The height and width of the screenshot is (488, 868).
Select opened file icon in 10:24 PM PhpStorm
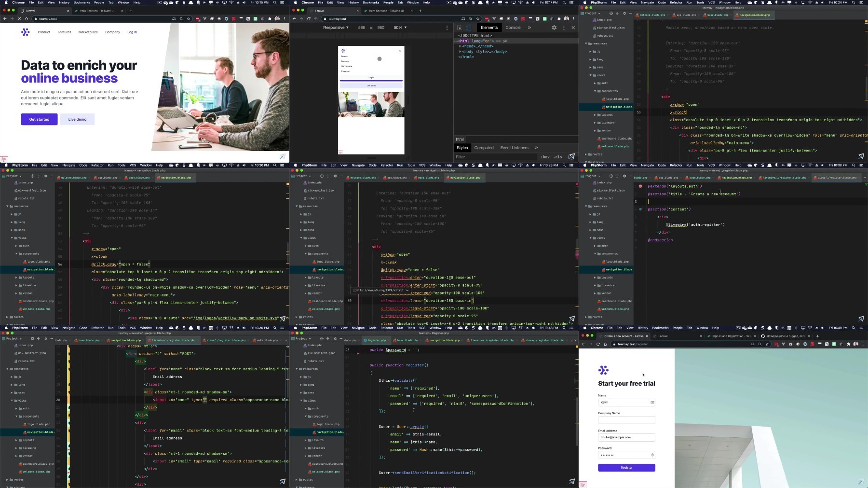[611, 14]
